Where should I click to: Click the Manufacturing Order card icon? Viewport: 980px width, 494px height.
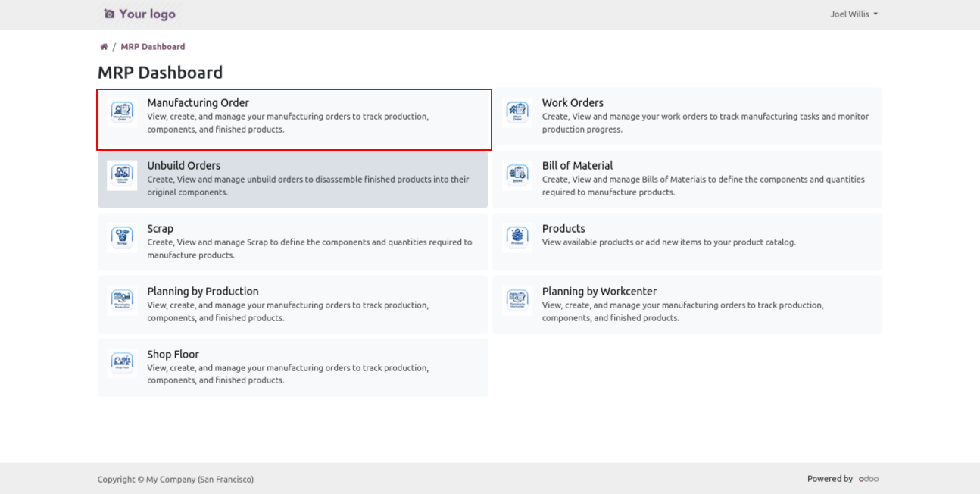pos(122,113)
